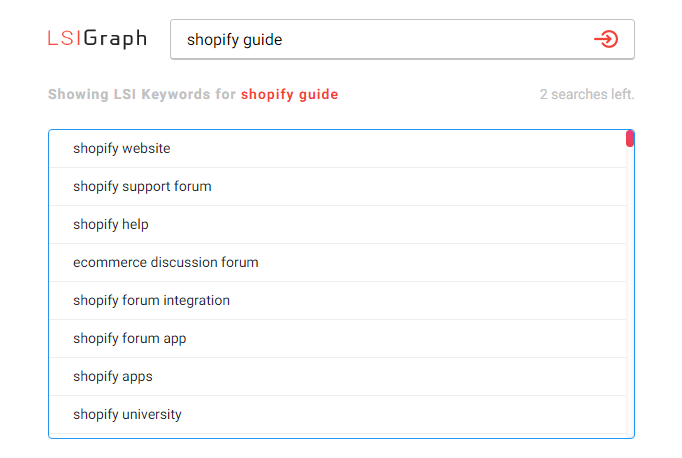Click the red search arrow icon

[x=606, y=39]
